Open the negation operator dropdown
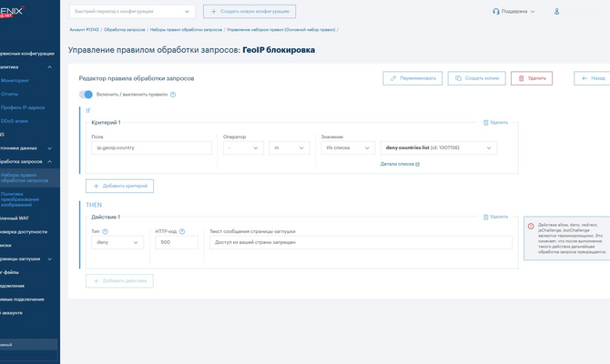The width and height of the screenshot is (610, 364). click(243, 147)
